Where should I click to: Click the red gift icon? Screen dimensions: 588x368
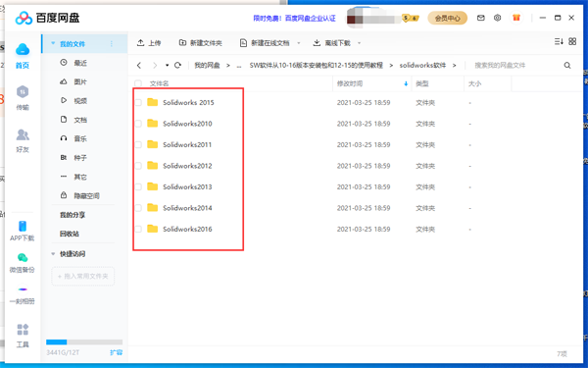pos(516,18)
